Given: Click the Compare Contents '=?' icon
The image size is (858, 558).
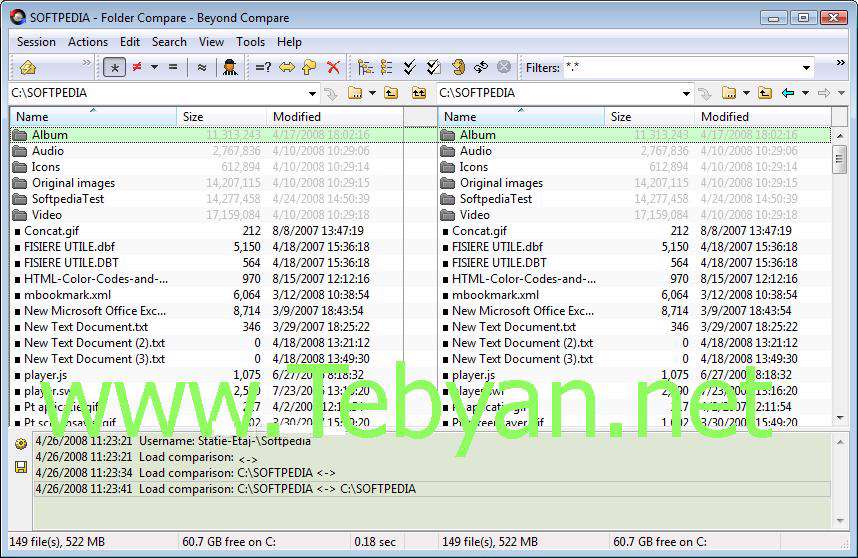Looking at the screenshot, I should [263, 67].
